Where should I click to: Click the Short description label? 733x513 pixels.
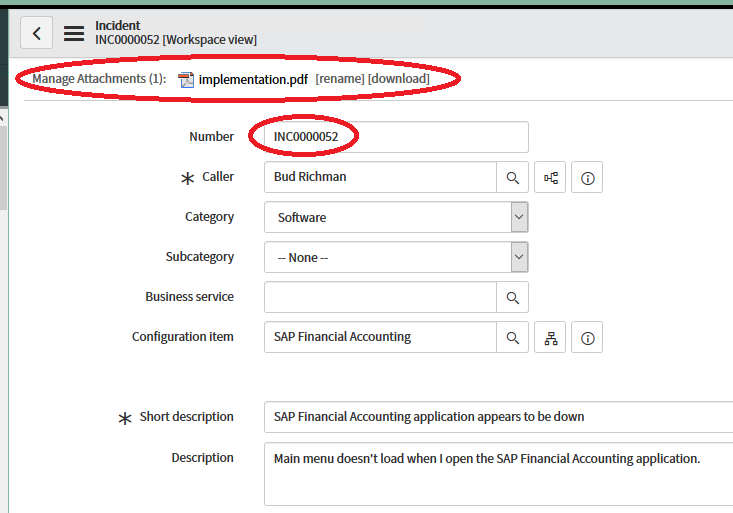(x=187, y=417)
